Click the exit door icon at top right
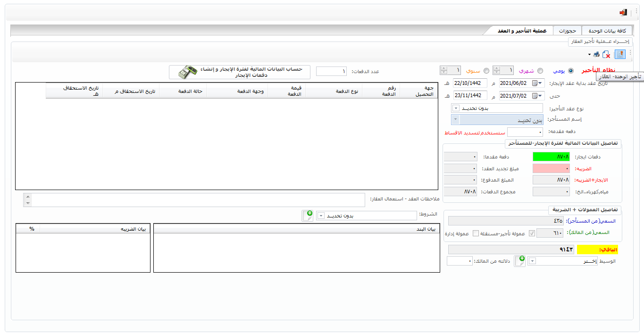Image resolution: width=644 pixels, height=333 pixels. 623,13
